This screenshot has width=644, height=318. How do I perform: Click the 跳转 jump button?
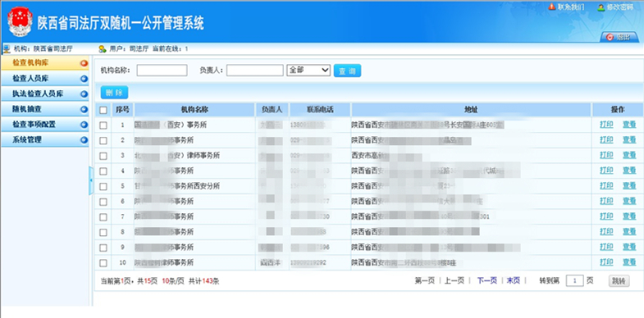click(619, 281)
